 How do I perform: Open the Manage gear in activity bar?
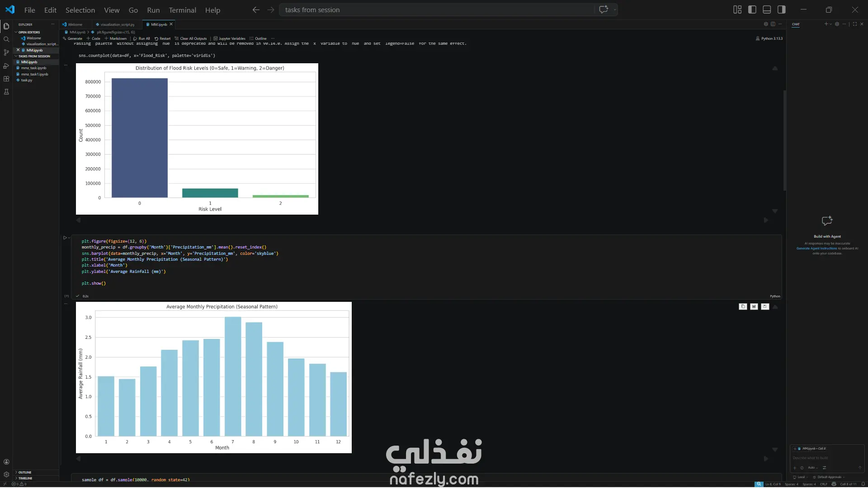pyautogui.click(x=6, y=474)
